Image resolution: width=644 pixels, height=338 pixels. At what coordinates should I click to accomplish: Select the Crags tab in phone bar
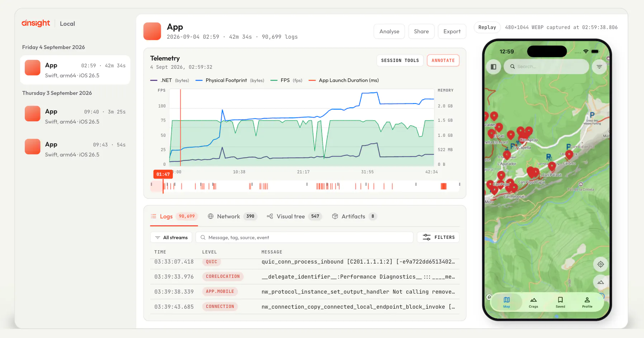[x=533, y=302]
